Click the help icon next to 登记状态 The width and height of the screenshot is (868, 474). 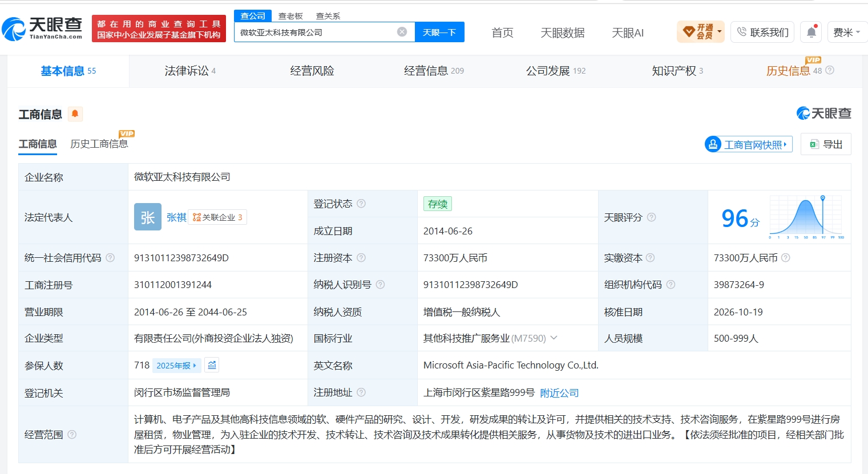(361, 204)
